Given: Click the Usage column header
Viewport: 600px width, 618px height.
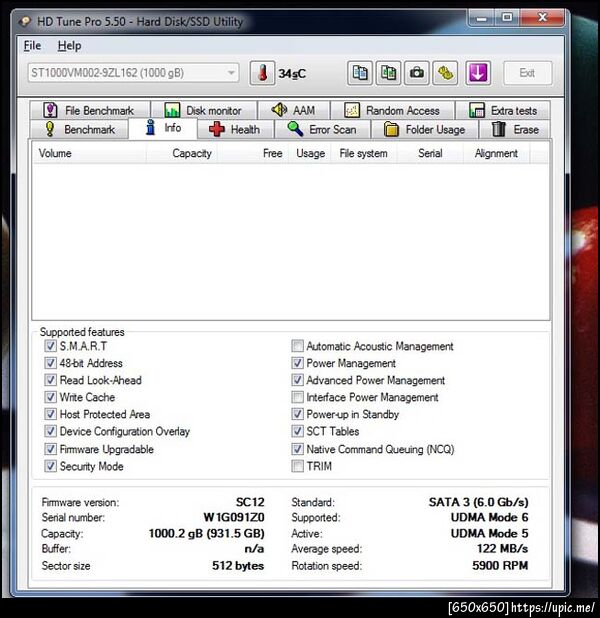Looking at the screenshot, I should tap(309, 153).
